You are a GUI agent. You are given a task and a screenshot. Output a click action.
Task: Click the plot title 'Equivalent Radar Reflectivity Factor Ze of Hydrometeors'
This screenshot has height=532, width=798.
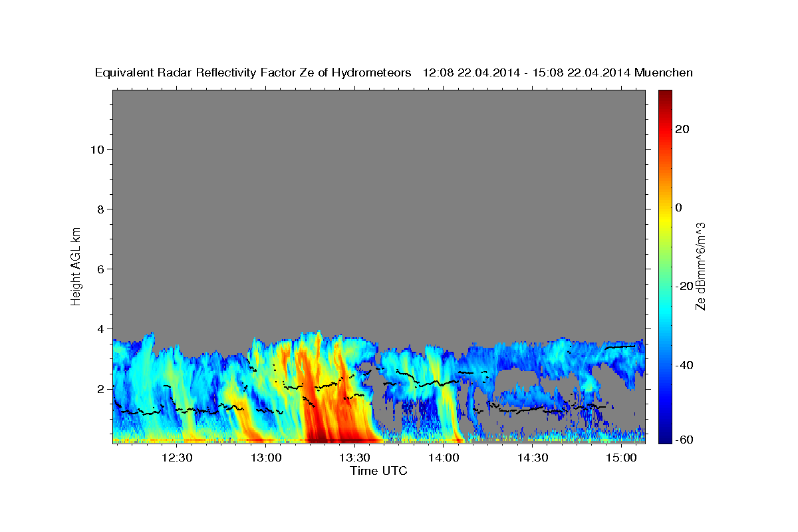tap(253, 73)
